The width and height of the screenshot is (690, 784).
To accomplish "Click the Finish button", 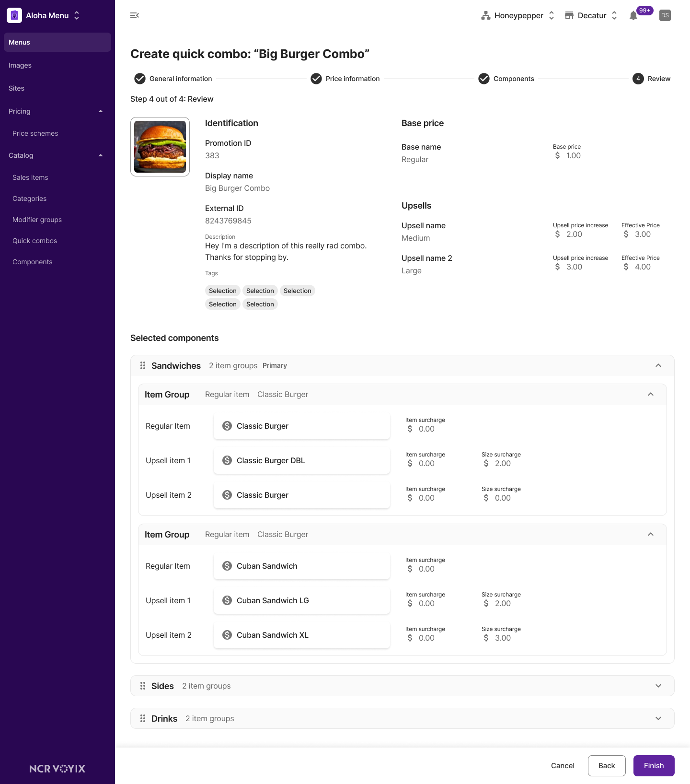I will (654, 766).
